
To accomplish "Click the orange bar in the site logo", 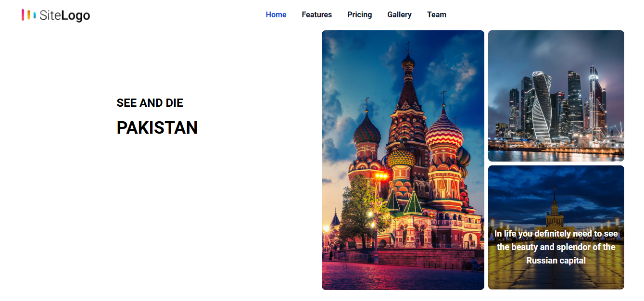I will tap(29, 15).
